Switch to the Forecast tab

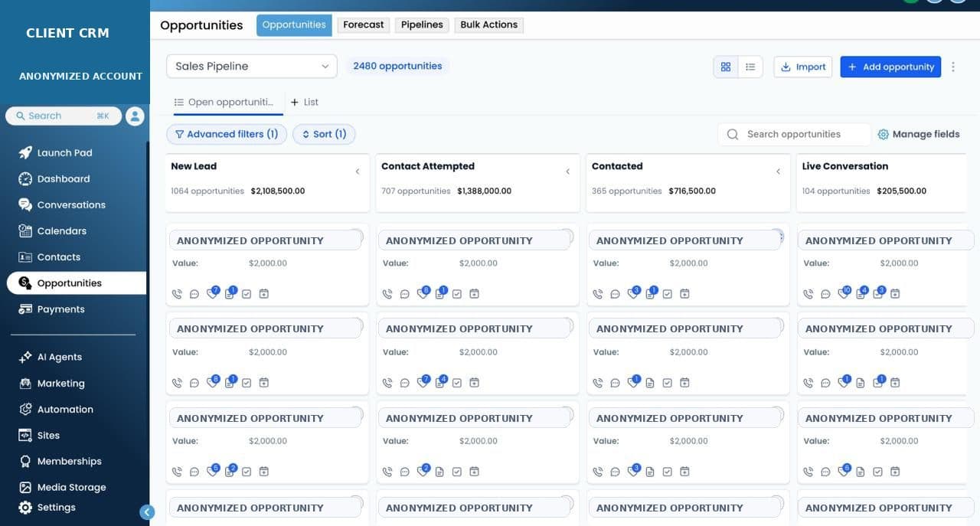pos(364,25)
